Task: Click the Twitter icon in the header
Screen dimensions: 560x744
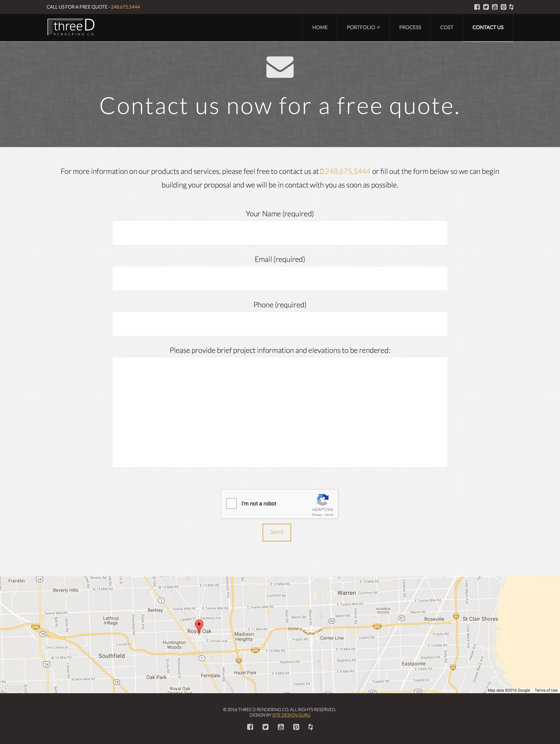Action: [485, 6]
